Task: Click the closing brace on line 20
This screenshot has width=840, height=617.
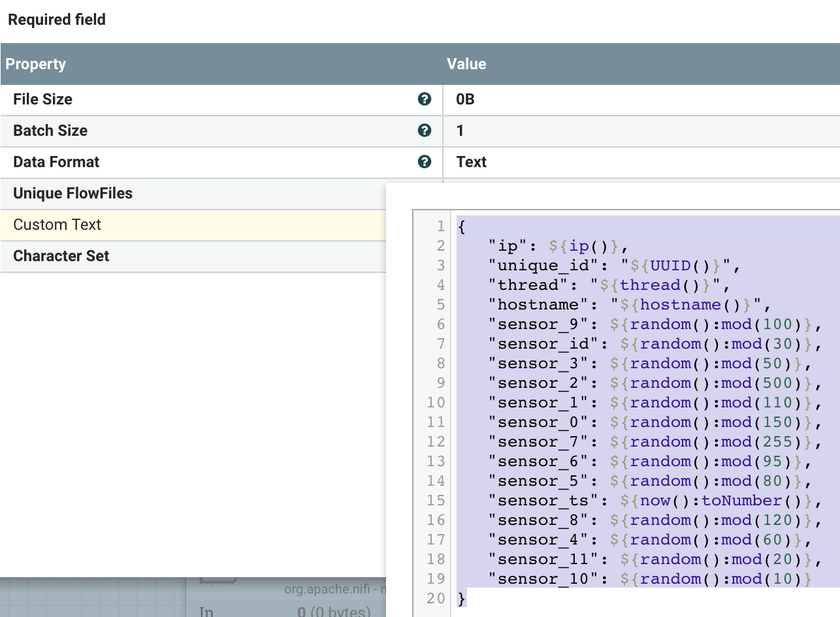Action: (x=462, y=599)
